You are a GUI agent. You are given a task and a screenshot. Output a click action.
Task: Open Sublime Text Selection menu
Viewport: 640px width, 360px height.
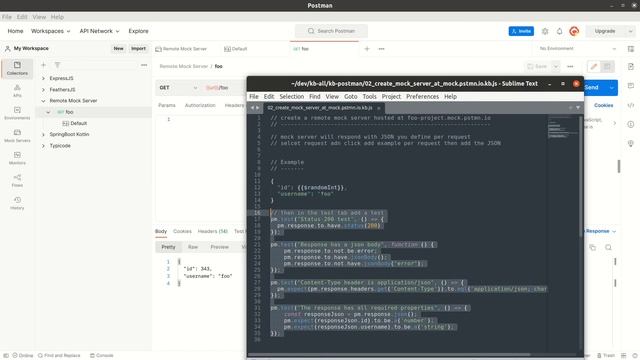[x=291, y=96]
